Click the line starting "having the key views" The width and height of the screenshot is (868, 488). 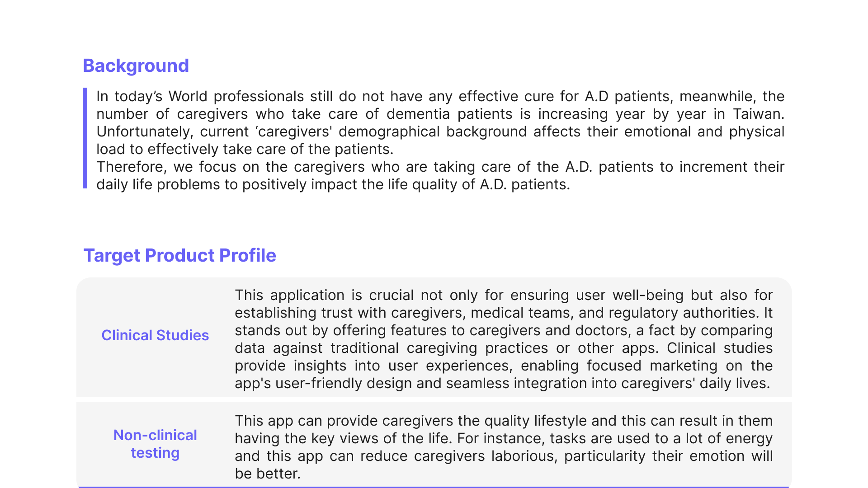(x=503, y=439)
